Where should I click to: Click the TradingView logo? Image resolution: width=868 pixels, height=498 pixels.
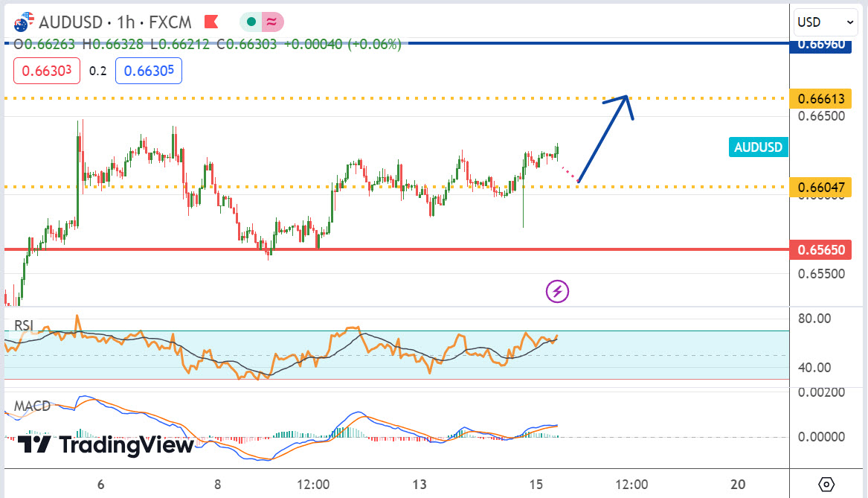[104, 445]
